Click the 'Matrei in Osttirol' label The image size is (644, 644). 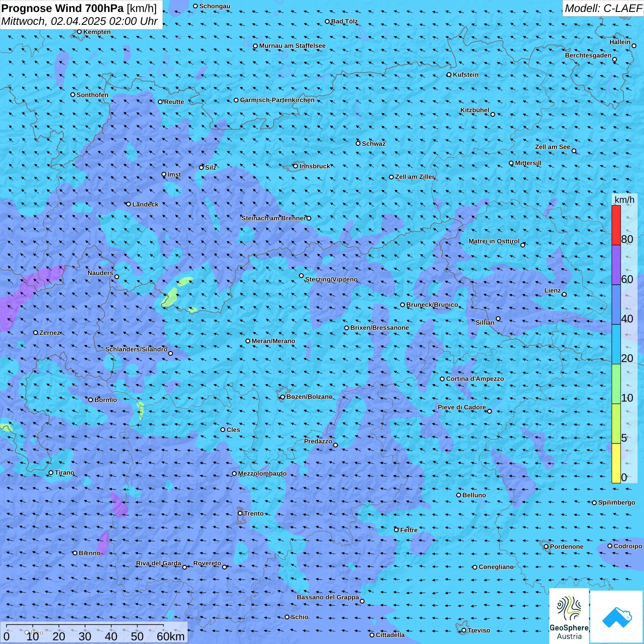click(494, 241)
